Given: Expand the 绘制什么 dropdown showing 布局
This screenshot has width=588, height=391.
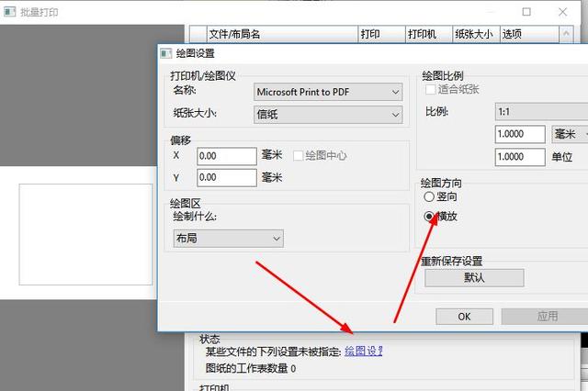Looking at the screenshot, I should (229, 239).
